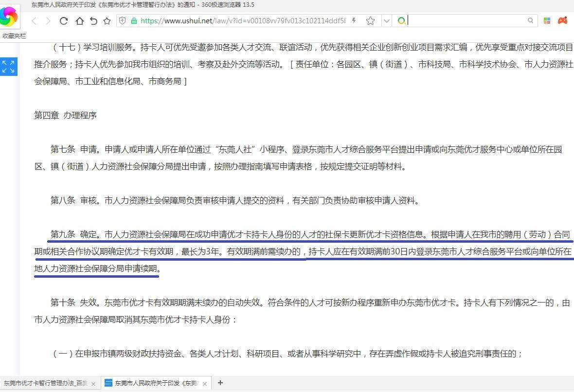Click the browser back arrow
574x392 pixels.
[34, 21]
